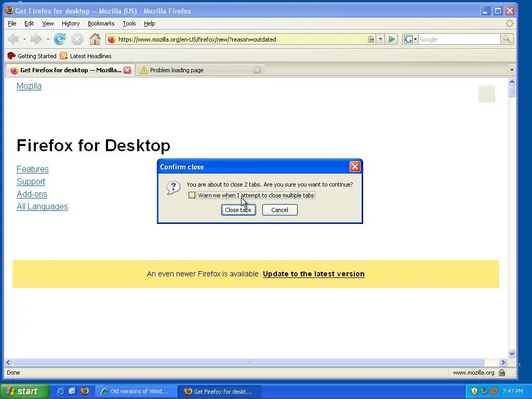Open the Edit menu

tap(29, 23)
